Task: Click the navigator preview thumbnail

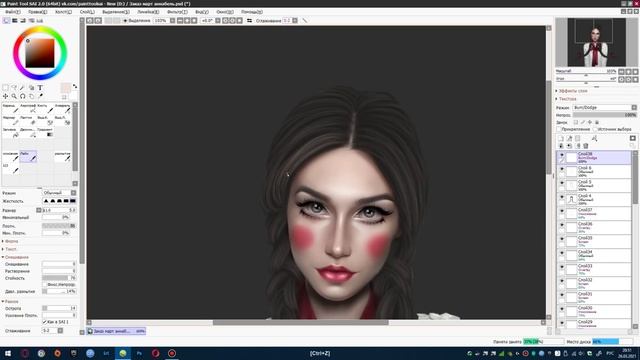Action: [x=596, y=42]
